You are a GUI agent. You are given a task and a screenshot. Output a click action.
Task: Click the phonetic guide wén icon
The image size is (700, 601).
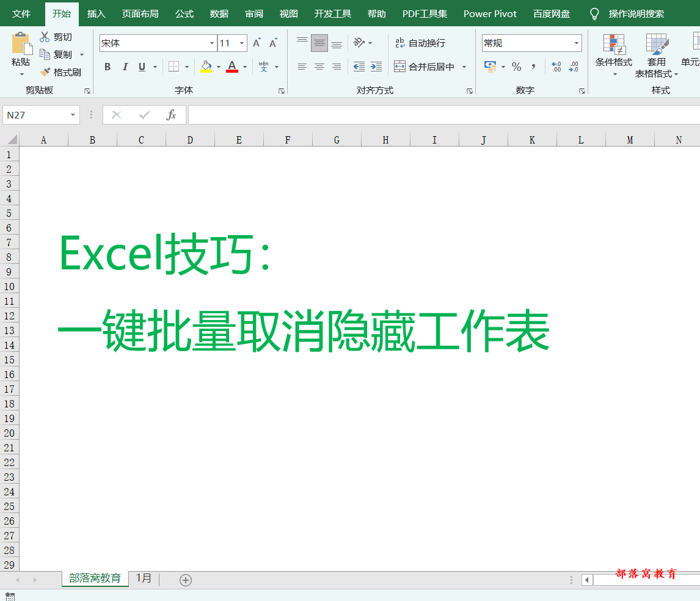pos(263,67)
